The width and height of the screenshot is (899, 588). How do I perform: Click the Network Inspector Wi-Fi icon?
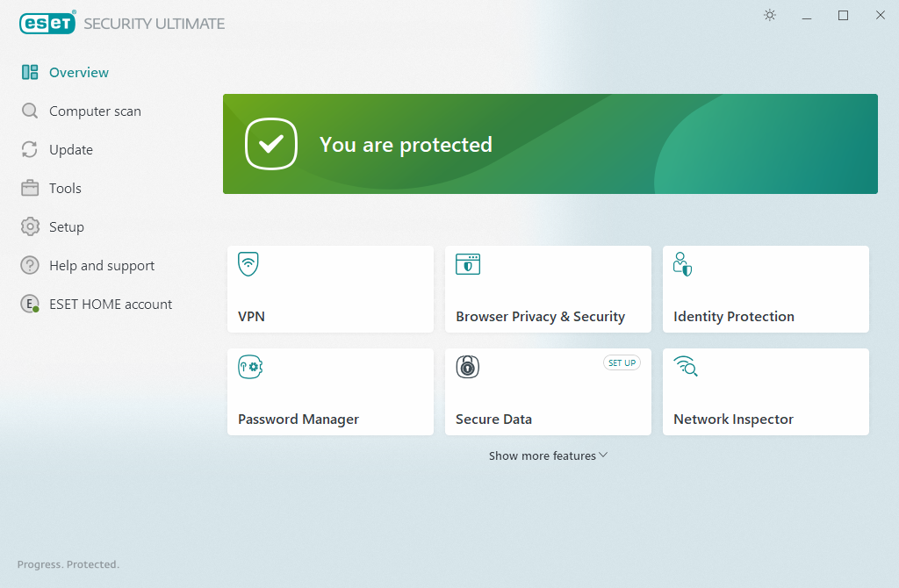[x=685, y=366]
